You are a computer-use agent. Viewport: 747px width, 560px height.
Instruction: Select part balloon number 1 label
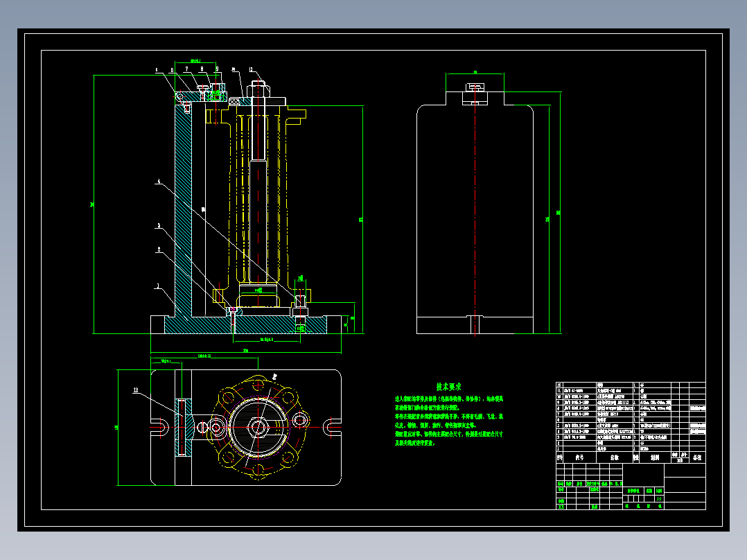click(159, 286)
